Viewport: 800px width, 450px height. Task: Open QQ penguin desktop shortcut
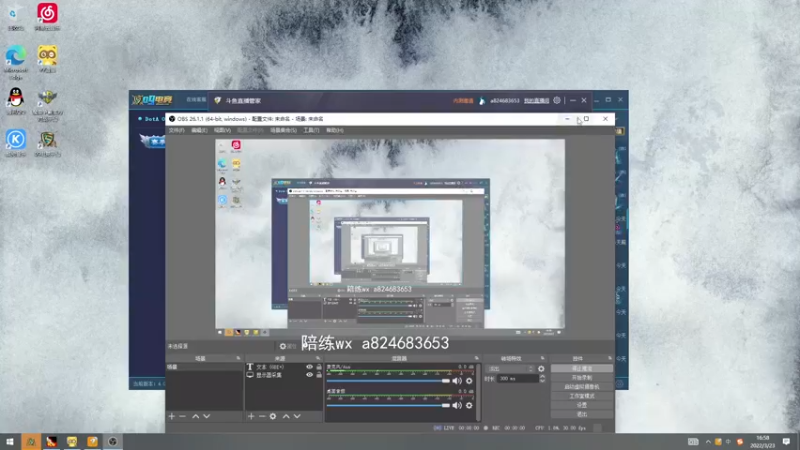pyautogui.click(x=16, y=97)
